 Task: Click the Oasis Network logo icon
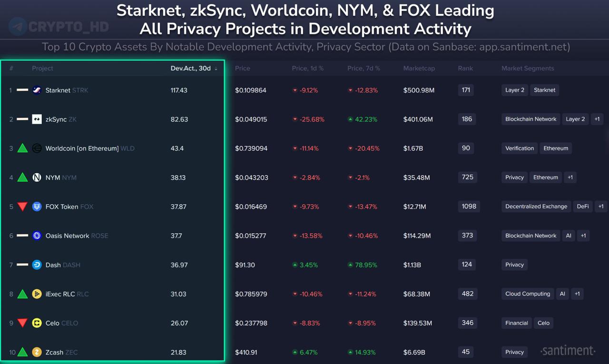pyautogui.click(x=37, y=236)
